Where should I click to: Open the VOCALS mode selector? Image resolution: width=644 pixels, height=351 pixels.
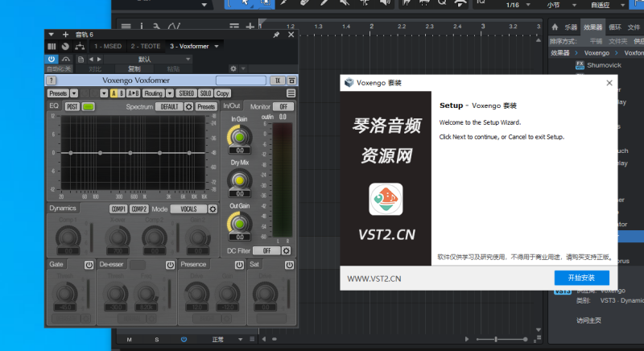click(x=188, y=209)
